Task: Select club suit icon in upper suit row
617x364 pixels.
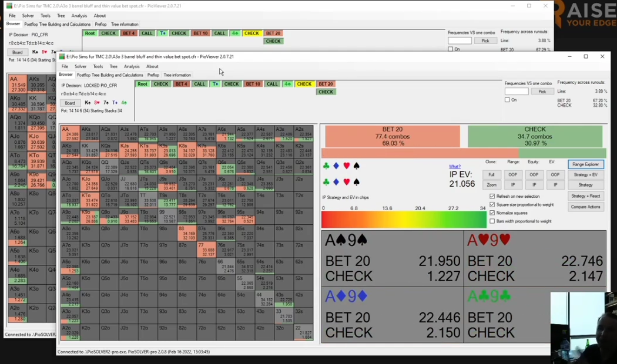Action: point(326,166)
